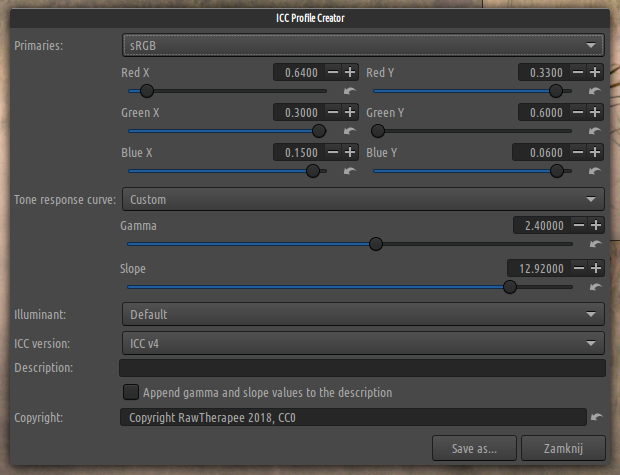Screen dimensions: 620x475
Task: Reset the Green Y slider
Action: 595,131
